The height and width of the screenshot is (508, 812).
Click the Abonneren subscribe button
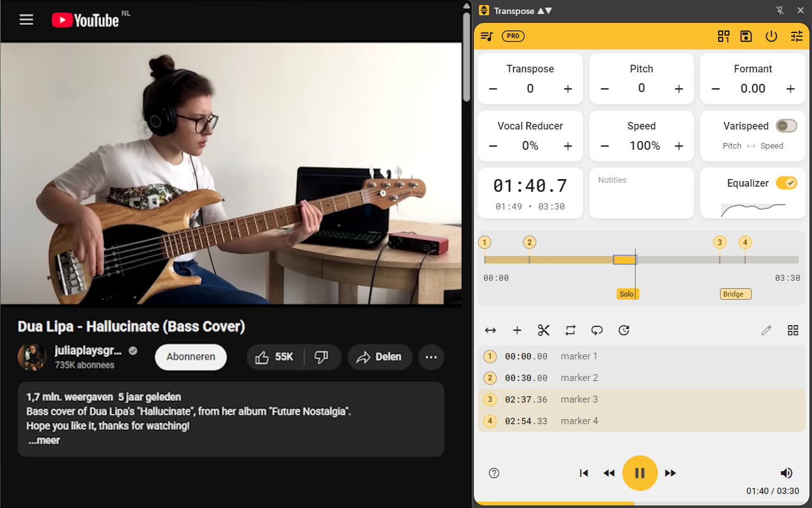(x=191, y=357)
